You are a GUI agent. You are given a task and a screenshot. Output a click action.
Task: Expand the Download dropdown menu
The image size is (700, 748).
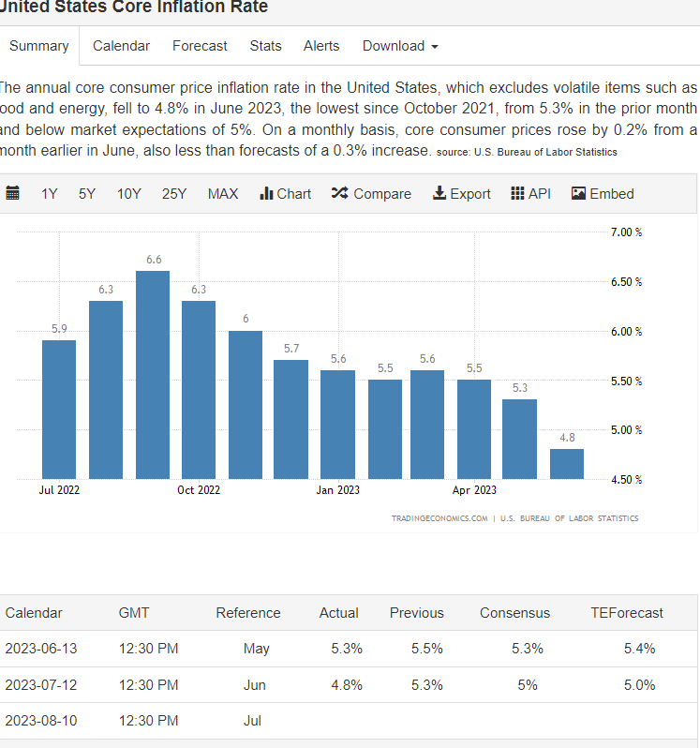400,46
